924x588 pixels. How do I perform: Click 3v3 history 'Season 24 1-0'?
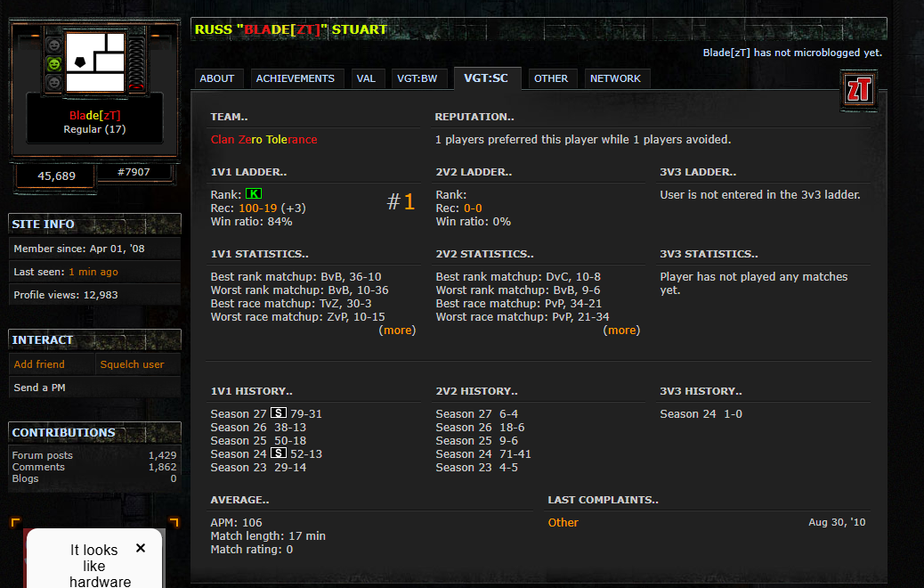click(701, 414)
